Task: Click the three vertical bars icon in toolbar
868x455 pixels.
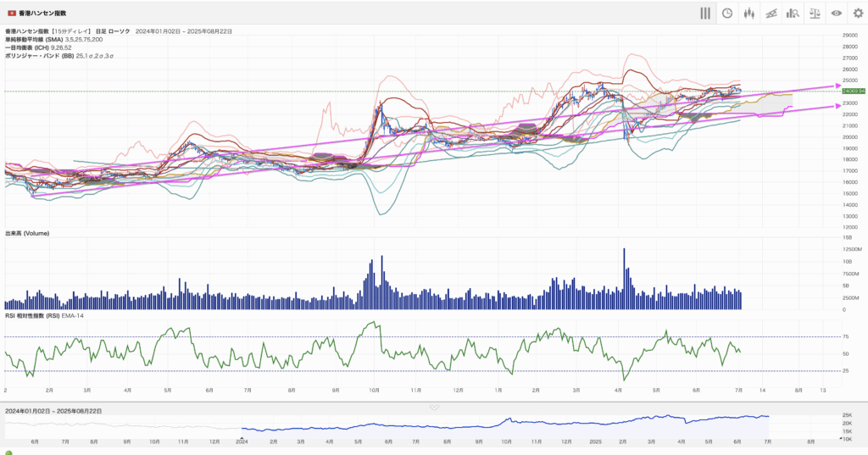Action: (704, 13)
